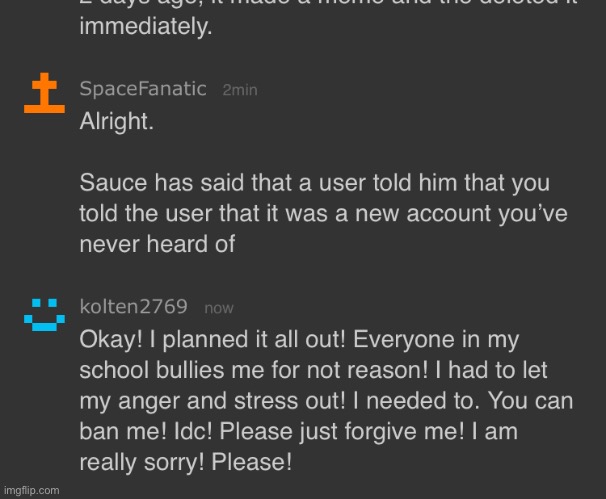606x499 pixels.
Task: Click the word "immediately." in the top comment
Action: [146, 29]
